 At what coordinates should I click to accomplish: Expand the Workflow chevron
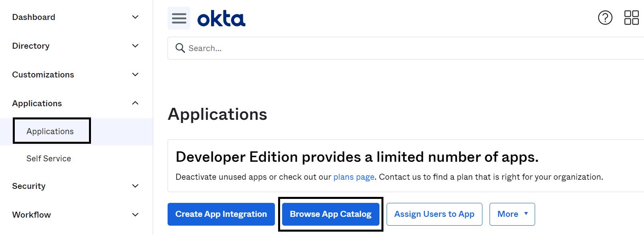135,215
